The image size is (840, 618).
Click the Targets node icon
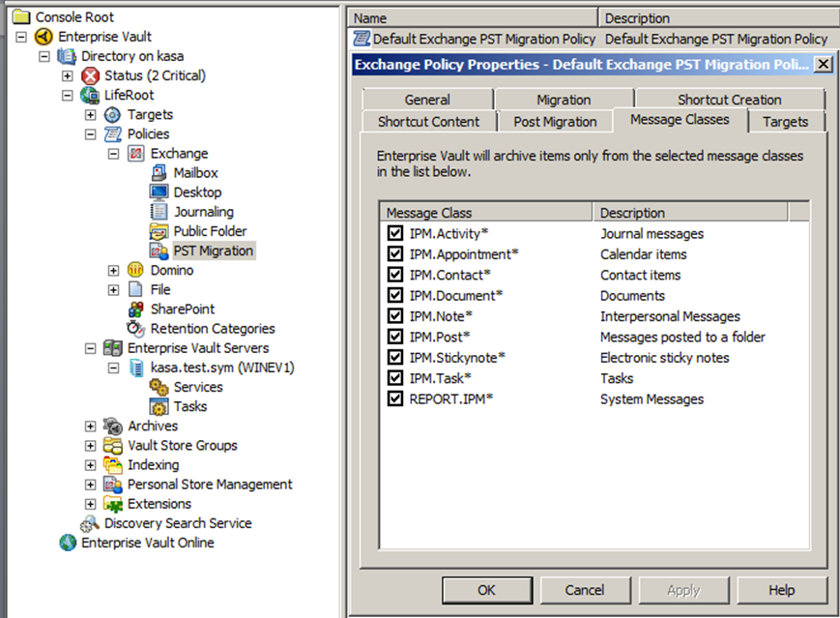112,115
